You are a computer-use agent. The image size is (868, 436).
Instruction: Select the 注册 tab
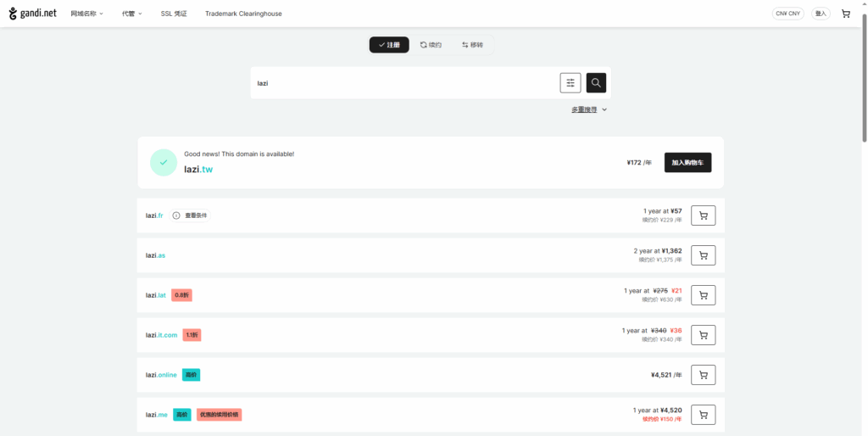(389, 45)
